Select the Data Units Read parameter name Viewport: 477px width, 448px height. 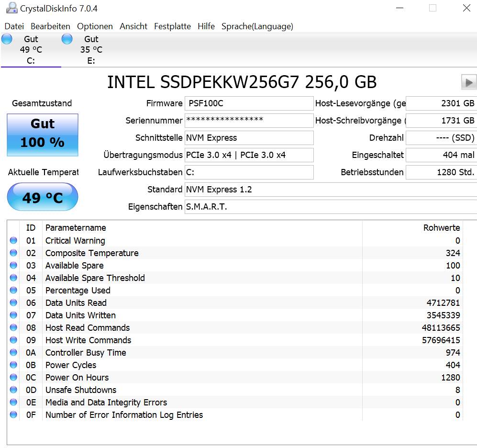76,303
